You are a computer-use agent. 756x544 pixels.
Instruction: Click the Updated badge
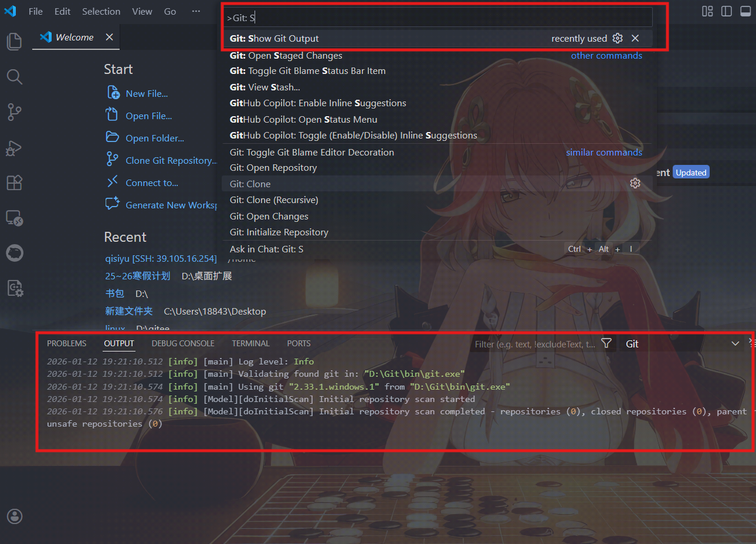pyautogui.click(x=691, y=173)
